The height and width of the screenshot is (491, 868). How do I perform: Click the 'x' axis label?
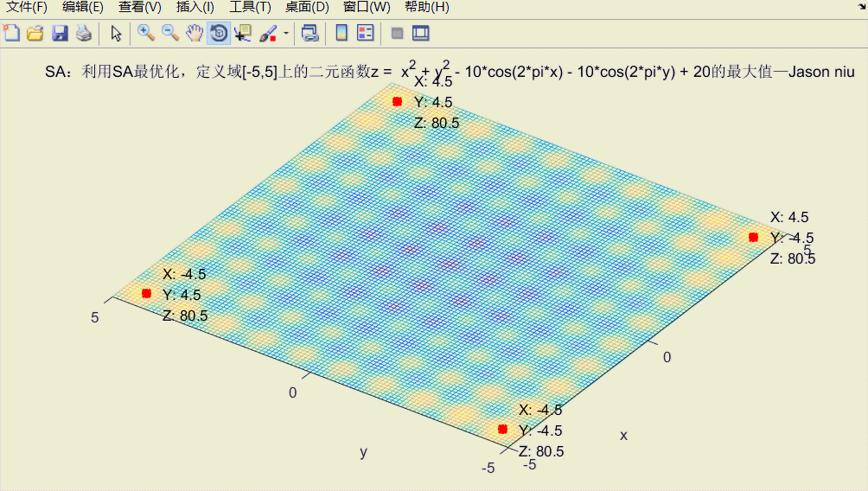pyautogui.click(x=624, y=436)
